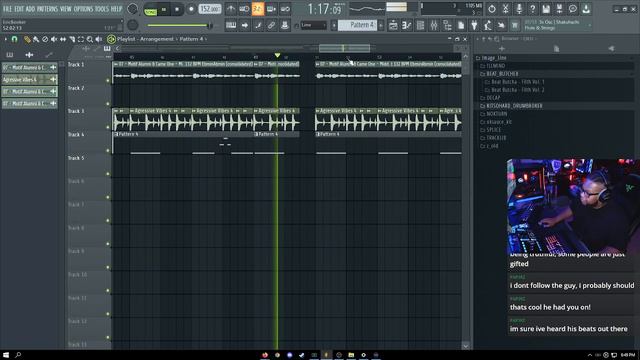Open the TOOLS menu

point(102,9)
